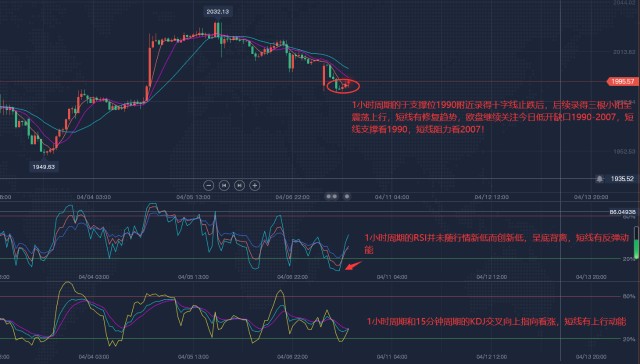Select the 1949.63 low price marker
The height and width of the screenshot is (364, 640).
pyautogui.click(x=44, y=167)
